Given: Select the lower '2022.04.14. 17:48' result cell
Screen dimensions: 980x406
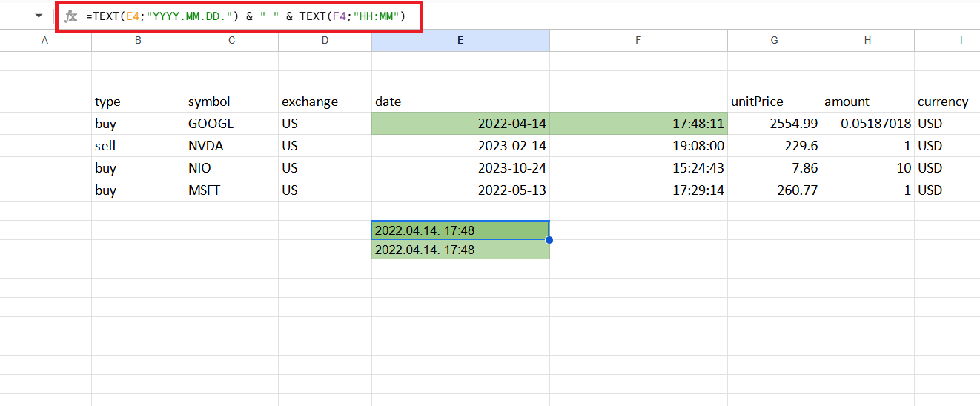Looking at the screenshot, I should (x=460, y=250).
